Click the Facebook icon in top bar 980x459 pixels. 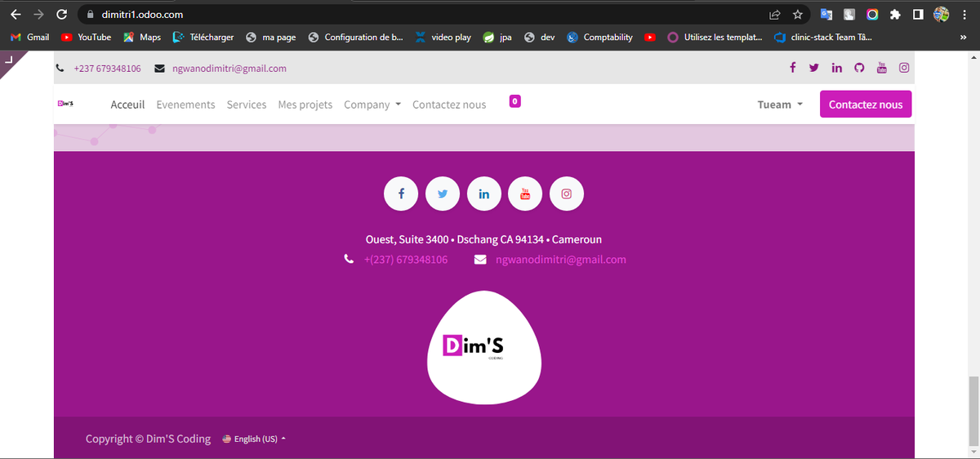pos(793,68)
